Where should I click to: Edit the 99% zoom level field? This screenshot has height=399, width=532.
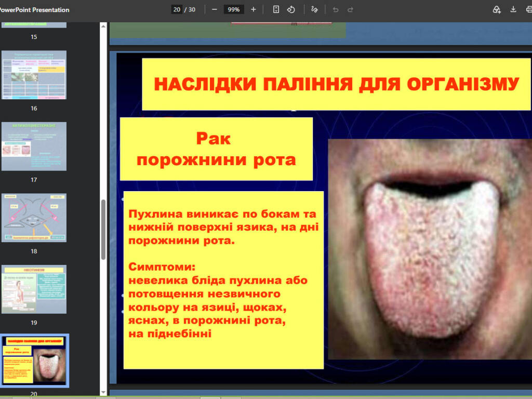point(233,9)
